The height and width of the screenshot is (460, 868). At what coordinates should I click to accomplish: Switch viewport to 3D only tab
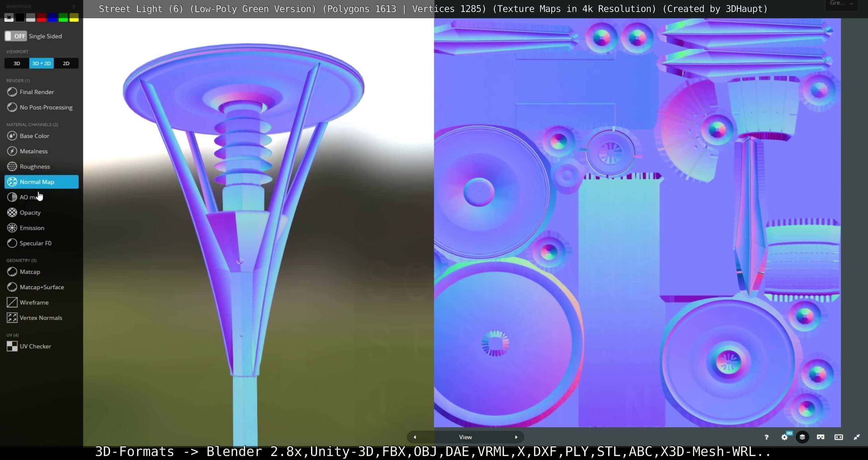[17, 63]
